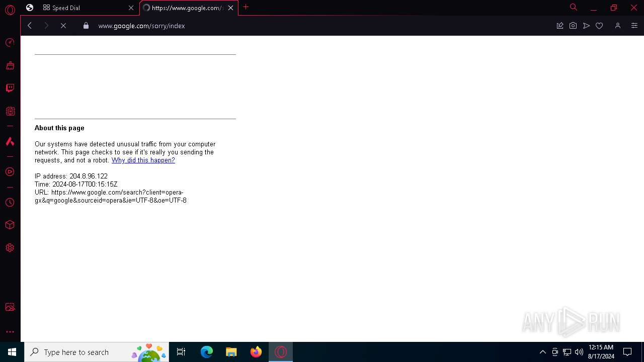Image resolution: width=644 pixels, height=362 pixels.
Task: Open Aria AI icon in sidebar
Action: click(10, 141)
